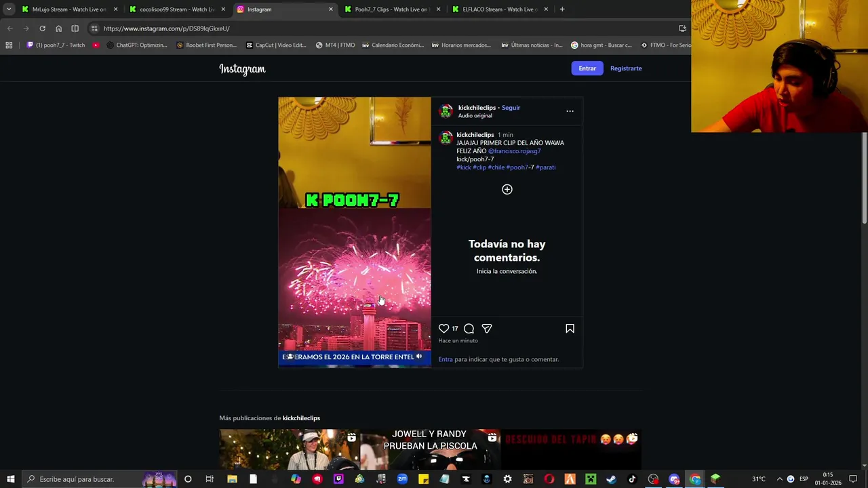Expand the tab search dropdown
The image size is (868, 488).
(x=9, y=9)
